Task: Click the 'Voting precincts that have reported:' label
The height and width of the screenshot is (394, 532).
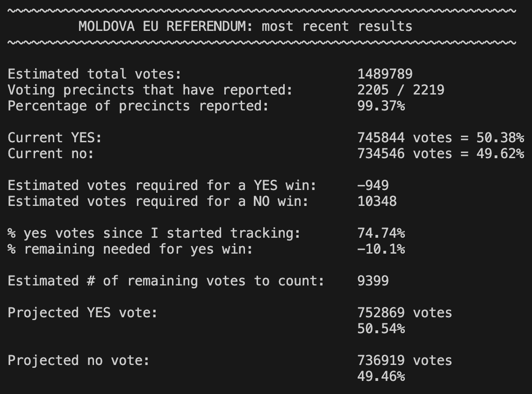Action: [x=150, y=90]
